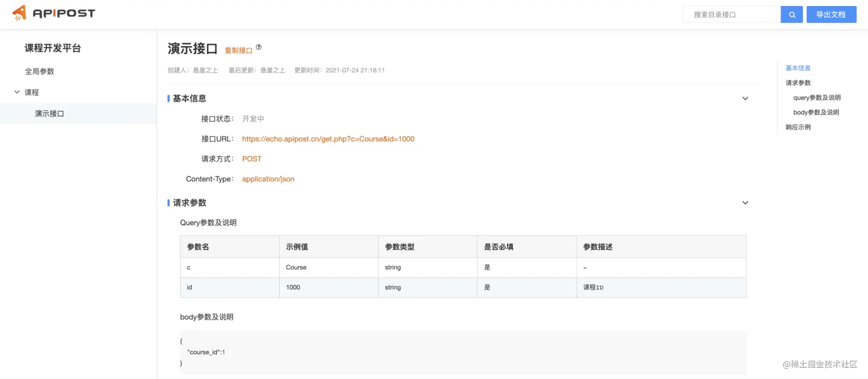The height and width of the screenshot is (379, 868).
Task: Click the 演示接口 page heading
Action: click(x=193, y=48)
